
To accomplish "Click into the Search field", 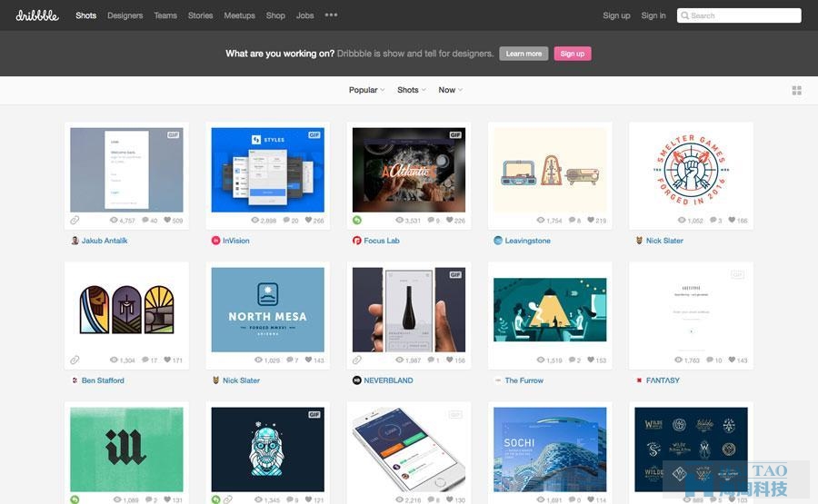I will pos(739,15).
